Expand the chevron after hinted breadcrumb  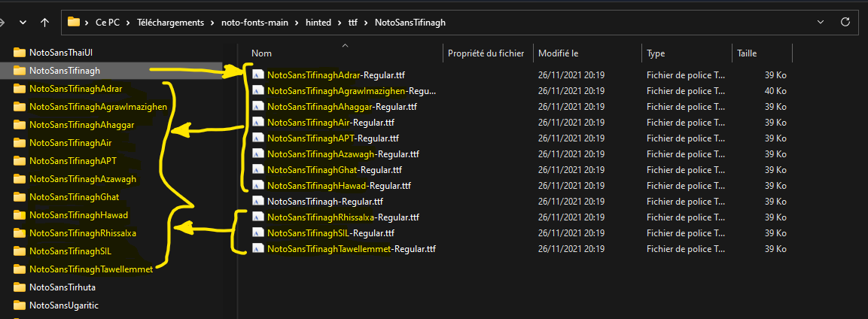(x=340, y=23)
